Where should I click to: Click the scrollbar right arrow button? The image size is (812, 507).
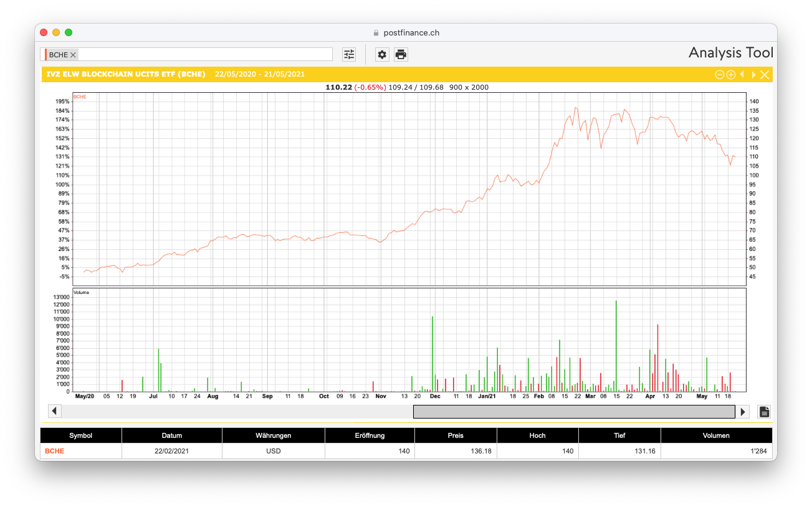point(742,411)
